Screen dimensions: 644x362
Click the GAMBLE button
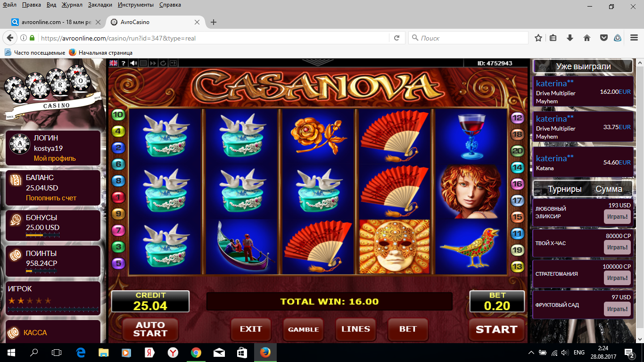(x=303, y=329)
